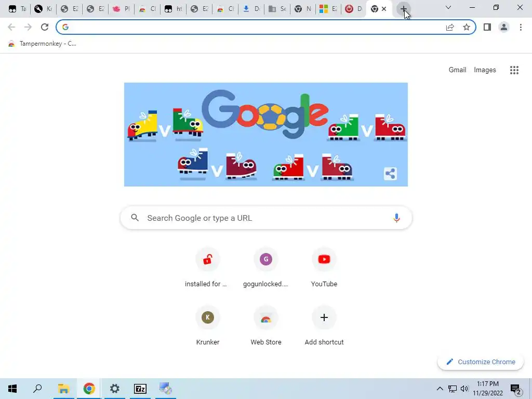
Task: Open the Gmail link
Action: (457, 70)
